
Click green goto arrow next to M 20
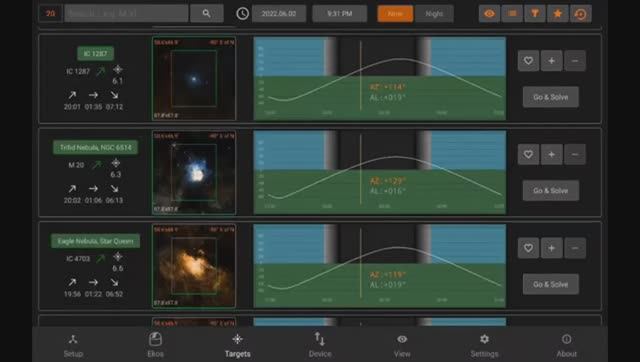[x=96, y=165]
